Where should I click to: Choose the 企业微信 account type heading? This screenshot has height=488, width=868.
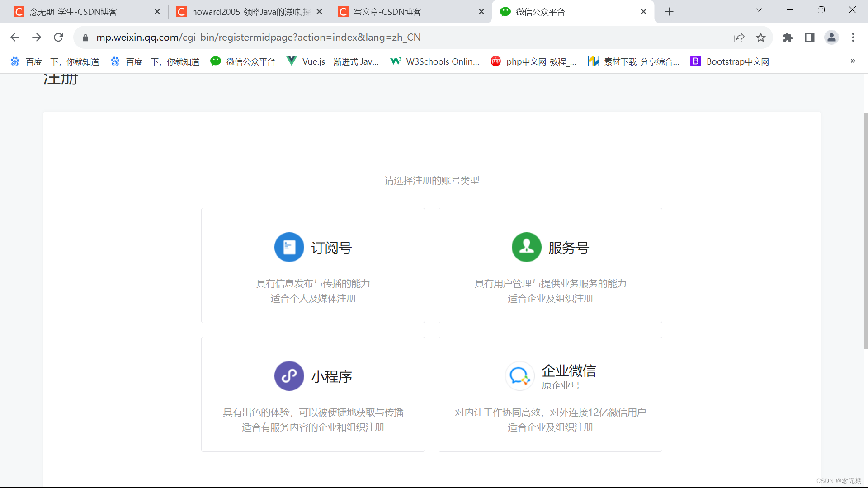click(x=569, y=371)
